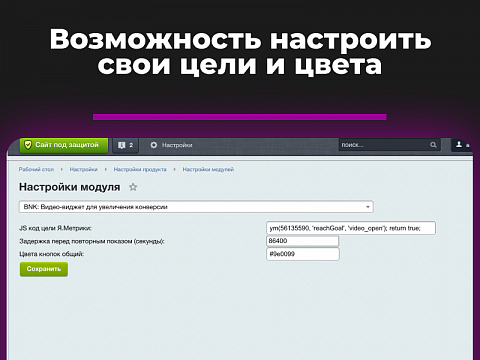Go to 'Настройки' breadcrumb link
The image size is (480, 360).
coord(83,169)
